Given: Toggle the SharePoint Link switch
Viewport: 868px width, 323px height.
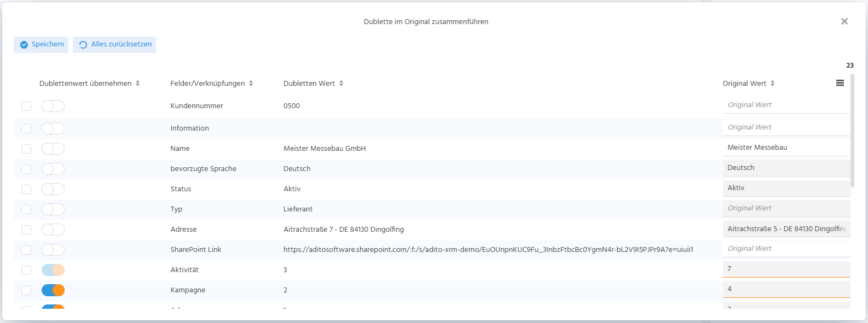Looking at the screenshot, I should point(53,250).
